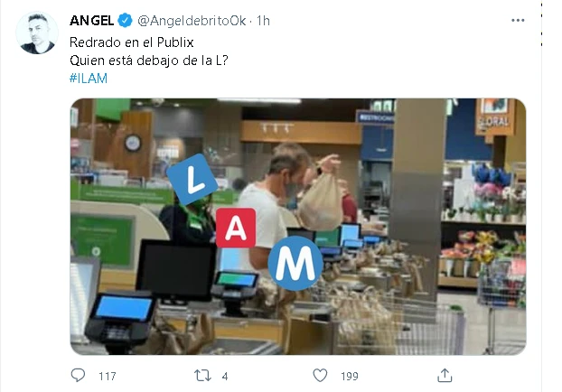
Task: Open the ANGEL display name link
Action: [x=92, y=21]
